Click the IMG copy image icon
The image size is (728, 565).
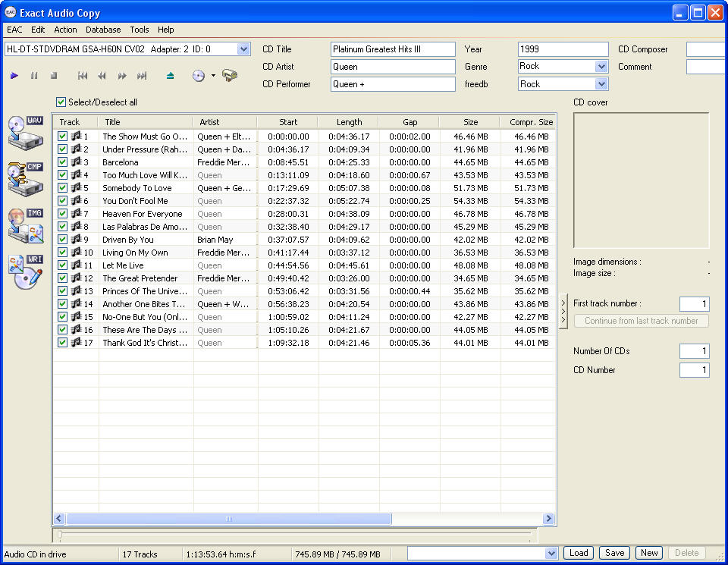pos(25,225)
